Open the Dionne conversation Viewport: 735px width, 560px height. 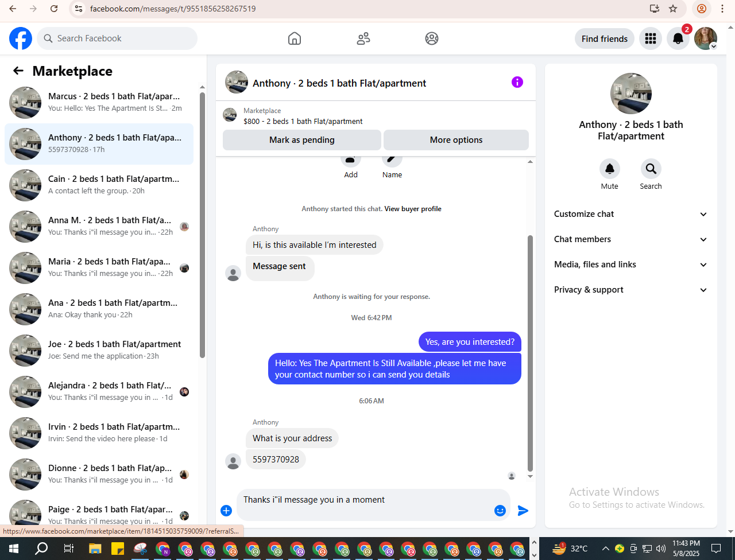[99, 475]
